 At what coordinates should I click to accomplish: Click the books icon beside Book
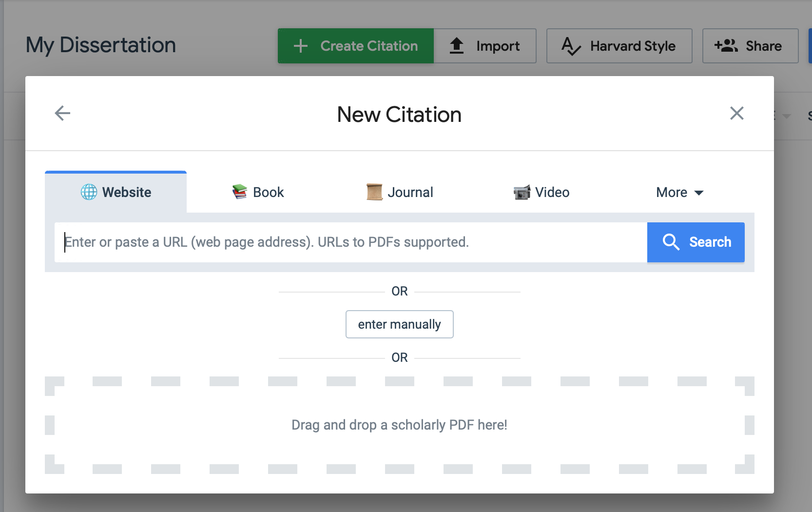(239, 192)
